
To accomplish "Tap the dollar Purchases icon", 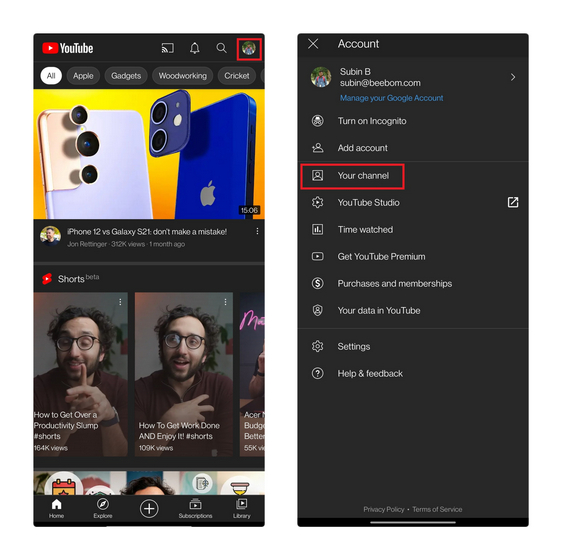I will [x=318, y=283].
